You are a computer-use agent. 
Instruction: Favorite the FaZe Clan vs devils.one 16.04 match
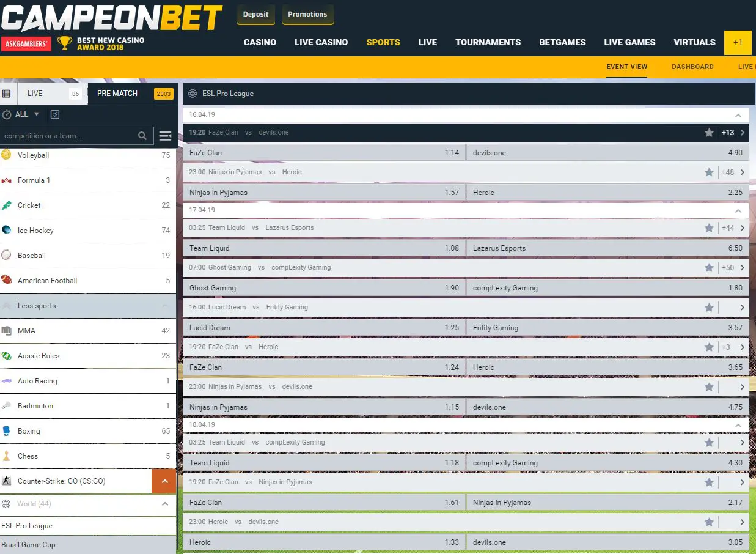click(709, 133)
